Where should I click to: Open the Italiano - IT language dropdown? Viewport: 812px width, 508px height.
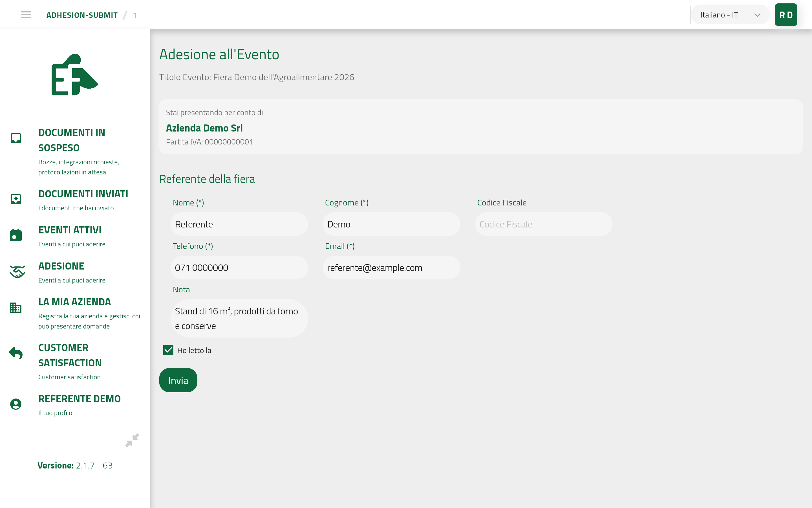pyautogui.click(x=731, y=15)
